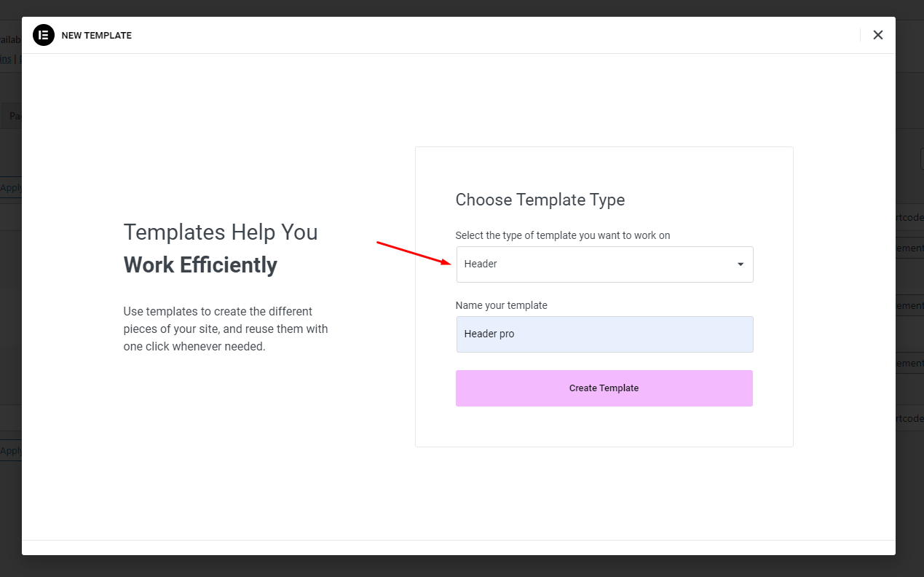
Task: Click the bold 'Work Efficiently' text
Action: (200, 264)
